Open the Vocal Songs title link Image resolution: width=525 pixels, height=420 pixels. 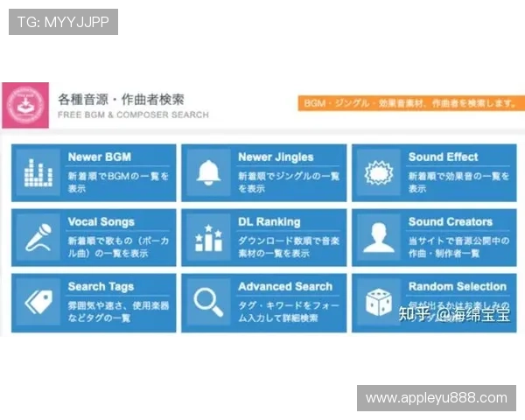point(101,221)
